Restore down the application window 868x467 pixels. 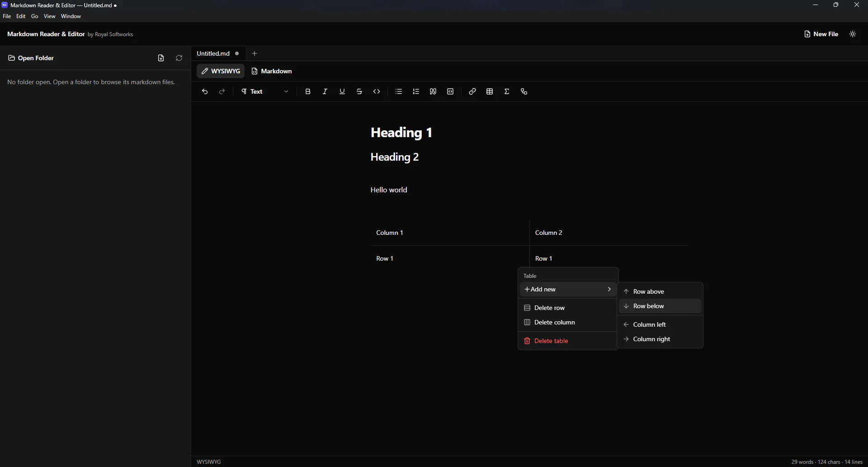[836, 5]
